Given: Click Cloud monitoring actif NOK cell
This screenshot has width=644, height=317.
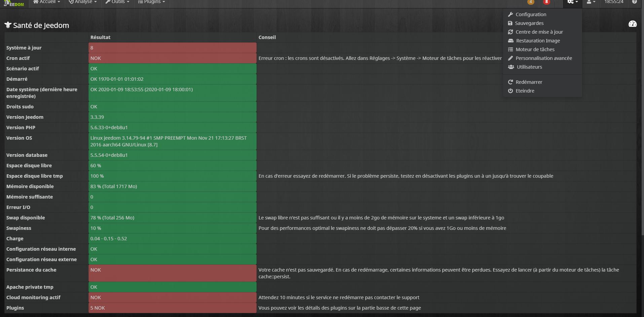Looking at the screenshot, I should tap(173, 297).
